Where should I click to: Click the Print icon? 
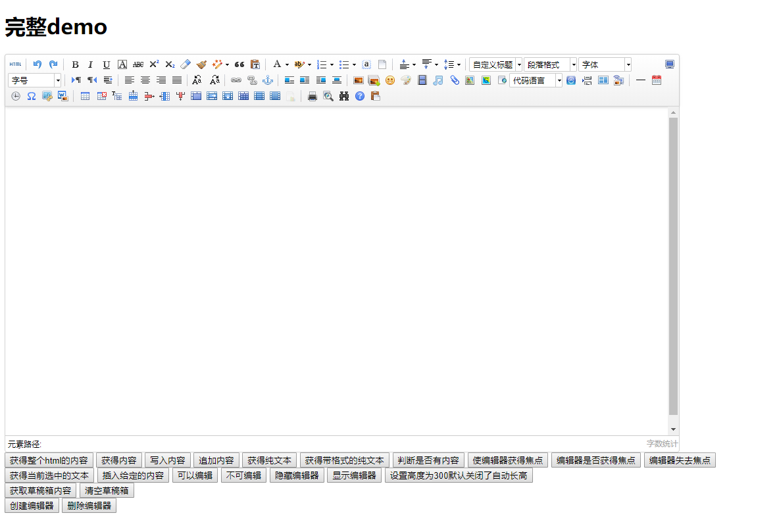pyautogui.click(x=312, y=95)
